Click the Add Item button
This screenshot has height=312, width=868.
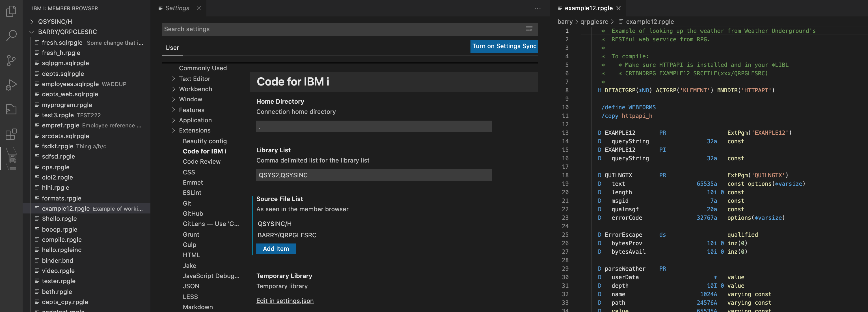pos(276,249)
